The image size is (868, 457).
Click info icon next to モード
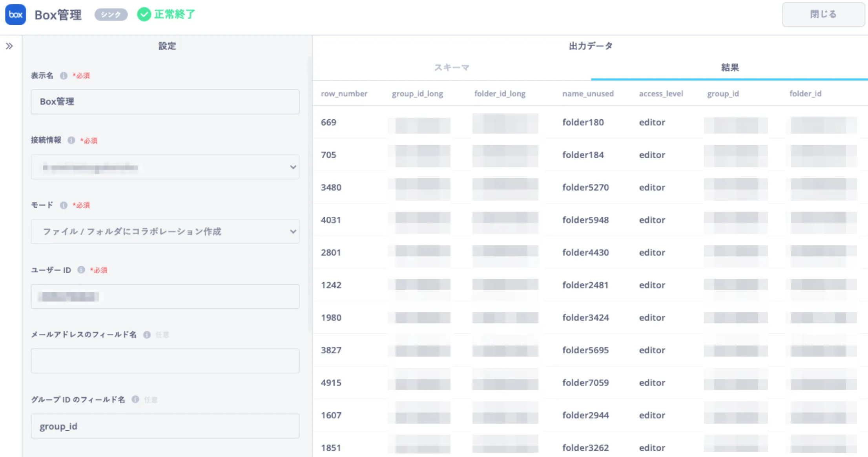(x=64, y=205)
